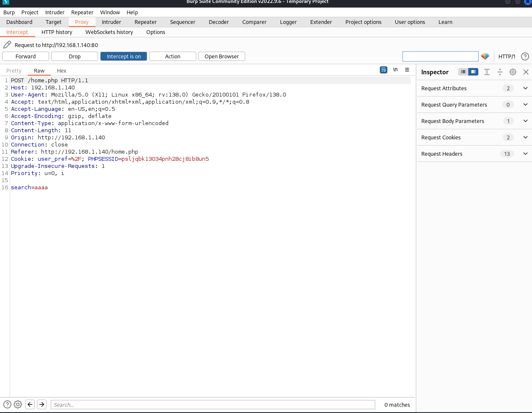532x413 pixels.
Task: Click the Forward button
Action: [26, 56]
